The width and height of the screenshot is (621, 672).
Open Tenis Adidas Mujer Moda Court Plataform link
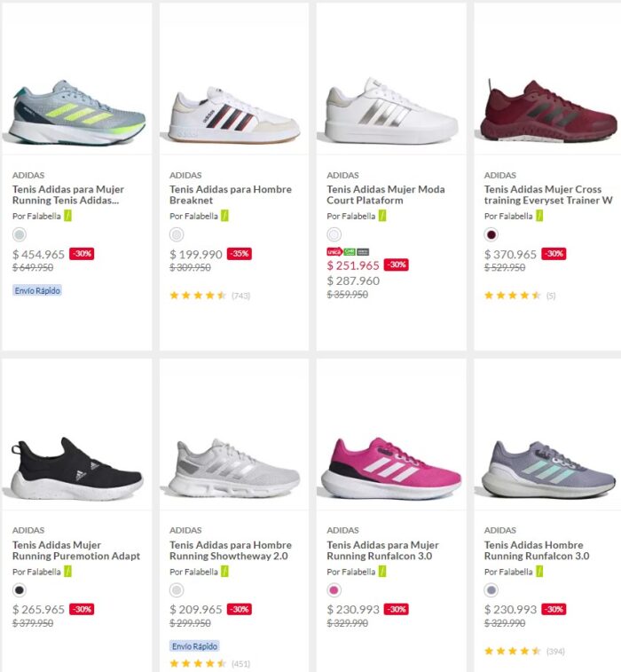385,194
